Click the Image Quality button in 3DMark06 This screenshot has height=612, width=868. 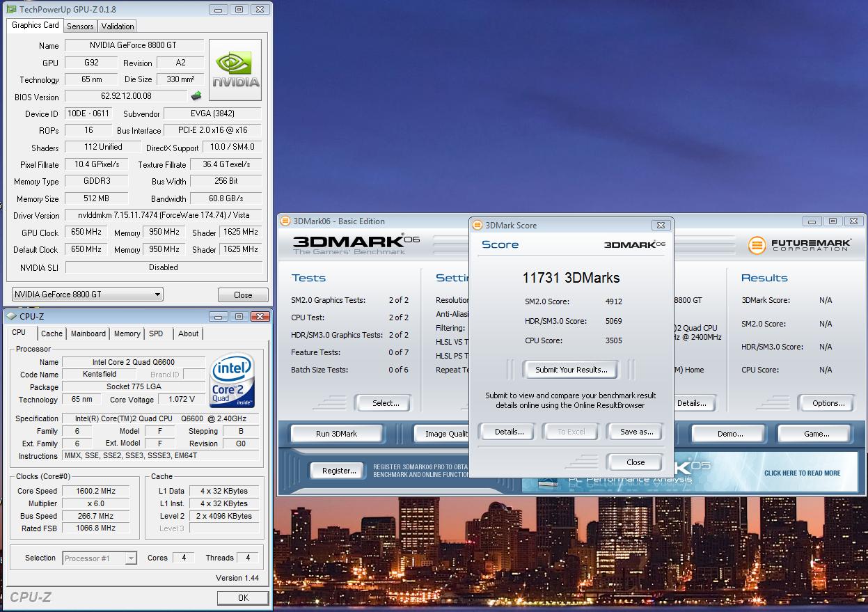point(441,434)
